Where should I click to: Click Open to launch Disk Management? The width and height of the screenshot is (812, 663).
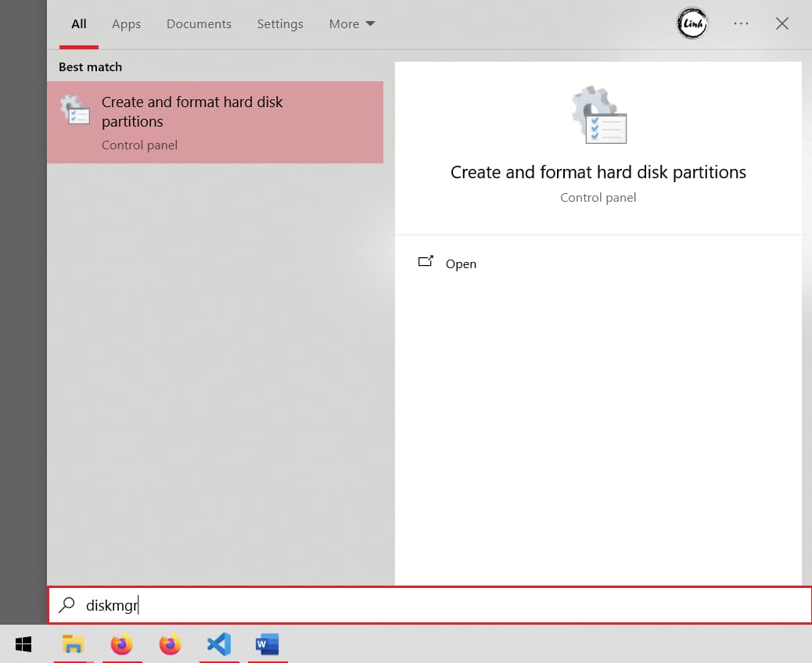click(x=461, y=263)
